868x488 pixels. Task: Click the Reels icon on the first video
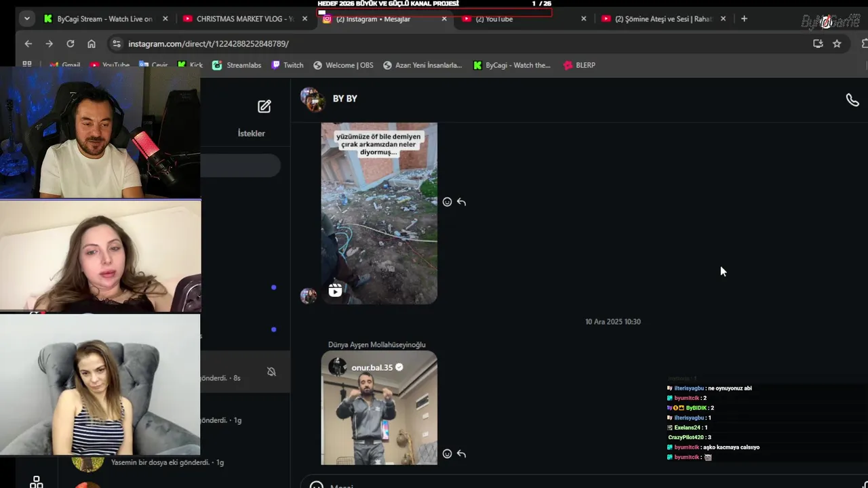click(x=335, y=291)
